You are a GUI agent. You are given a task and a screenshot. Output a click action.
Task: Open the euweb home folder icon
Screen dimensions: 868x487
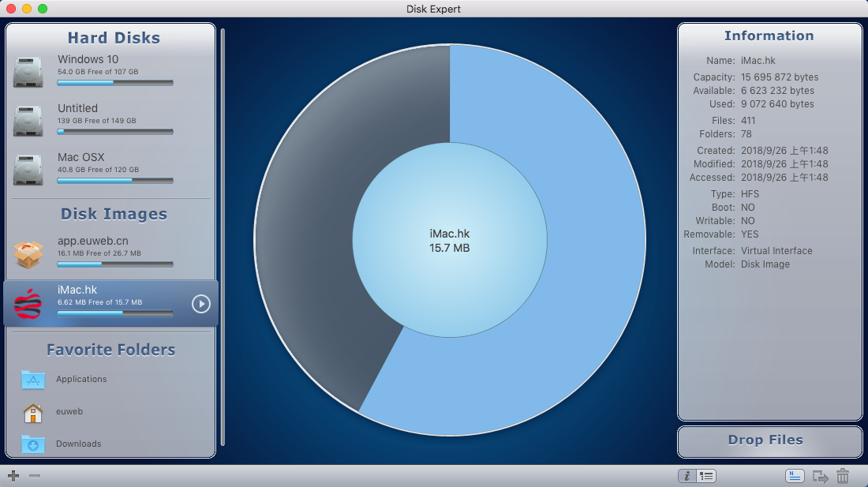coord(32,413)
